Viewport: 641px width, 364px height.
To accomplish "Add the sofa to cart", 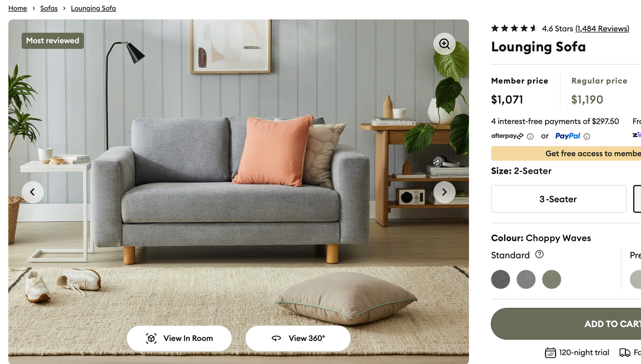I will (566, 324).
